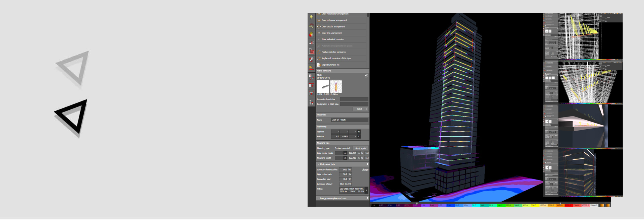Click the Apply again button

pyautogui.click(x=361, y=148)
